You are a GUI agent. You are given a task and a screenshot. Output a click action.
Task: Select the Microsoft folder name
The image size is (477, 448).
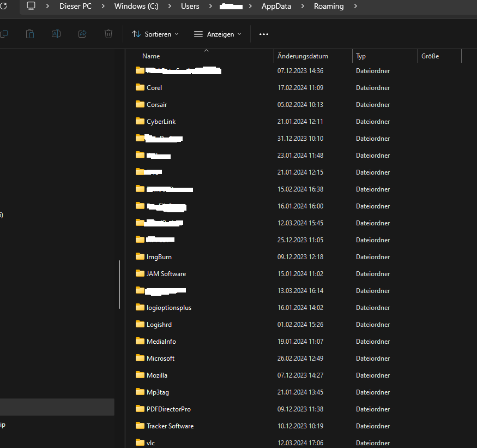(x=161, y=359)
